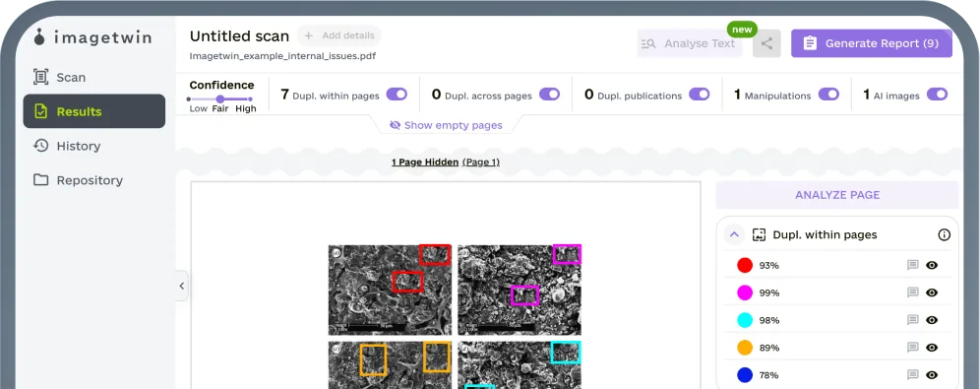Click the upper red box in the SEM image
The image size is (980, 389).
[434, 254]
